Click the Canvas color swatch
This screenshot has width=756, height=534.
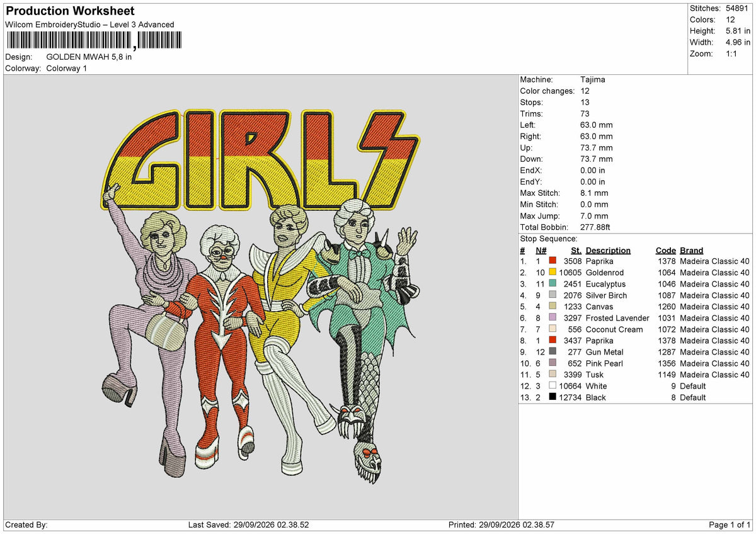click(x=553, y=306)
